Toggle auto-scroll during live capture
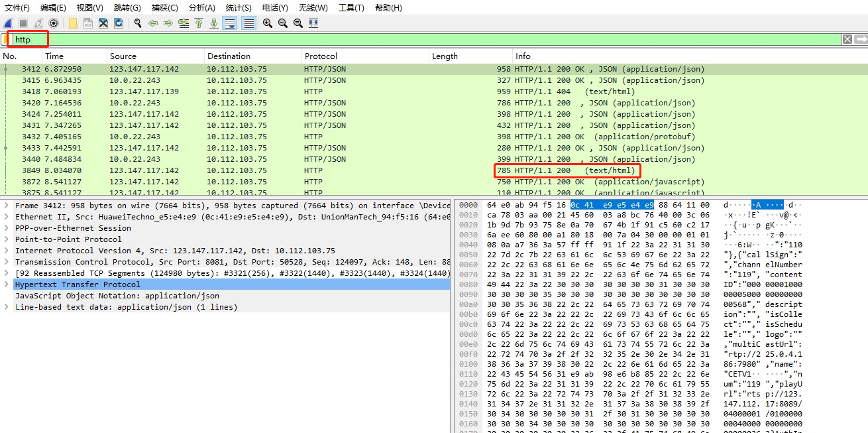The height and width of the screenshot is (433, 868). (x=230, y=23)
